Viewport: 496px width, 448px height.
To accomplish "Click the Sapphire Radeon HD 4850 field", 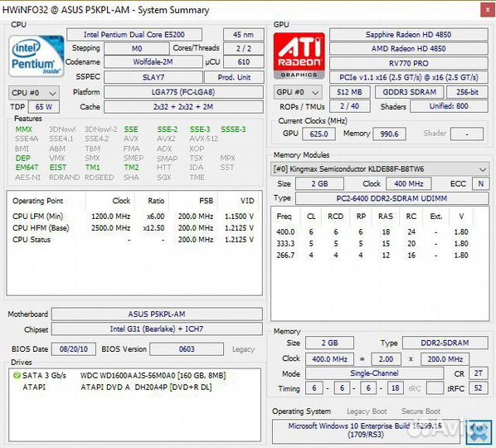I will click(408, 35).
